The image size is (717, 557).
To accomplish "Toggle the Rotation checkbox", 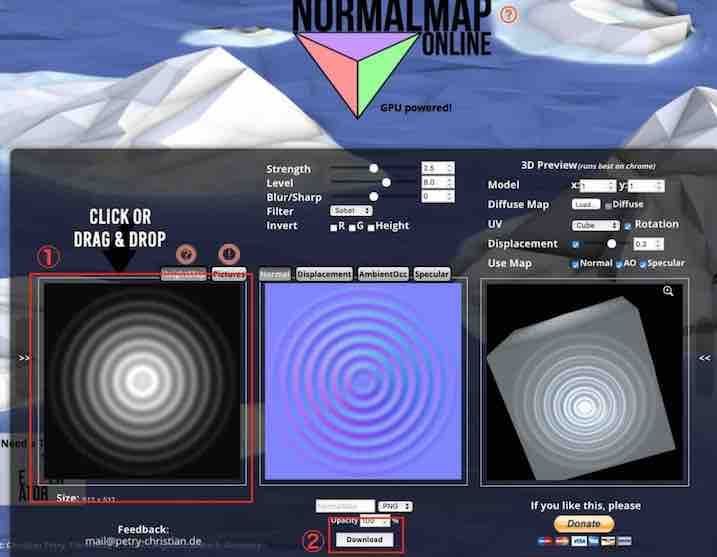I will point(628,226).
